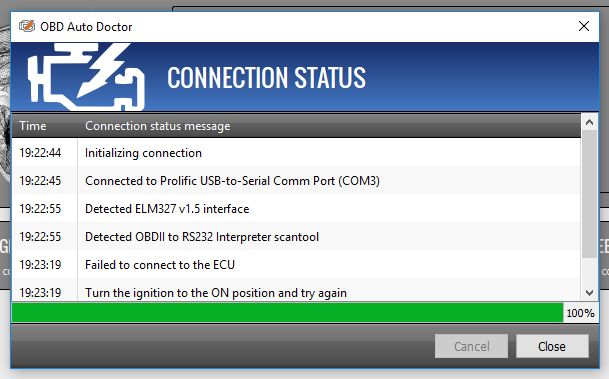Close the Connection Status dialog with X
609x379 pixels.
pos(584,26)
